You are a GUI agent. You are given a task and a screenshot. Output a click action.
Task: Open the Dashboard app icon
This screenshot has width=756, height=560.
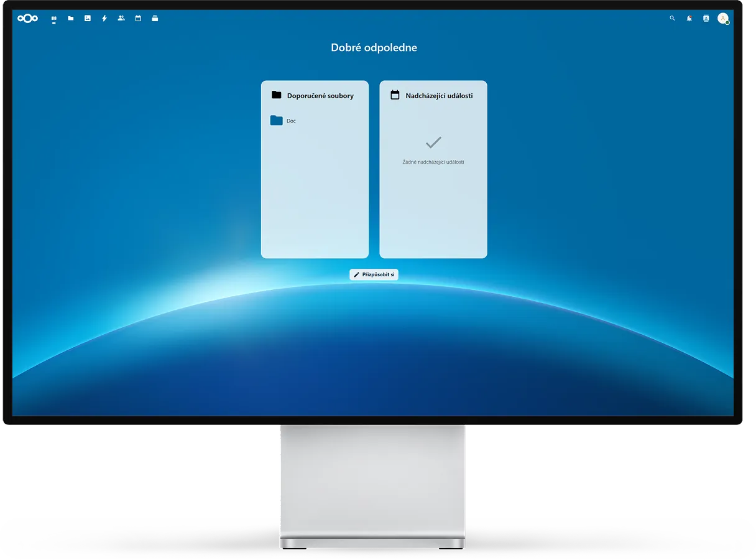click(x=54, y=19)
